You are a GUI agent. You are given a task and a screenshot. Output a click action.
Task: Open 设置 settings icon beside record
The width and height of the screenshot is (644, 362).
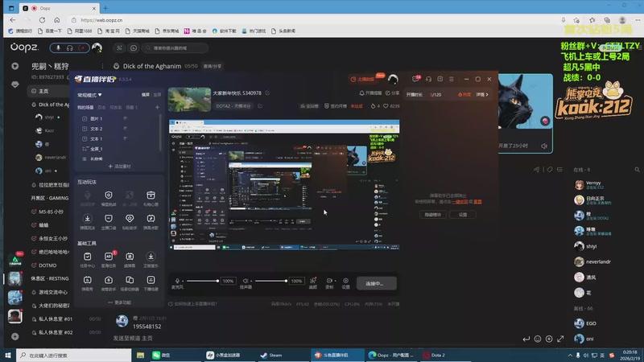click(x=346, y=281)
